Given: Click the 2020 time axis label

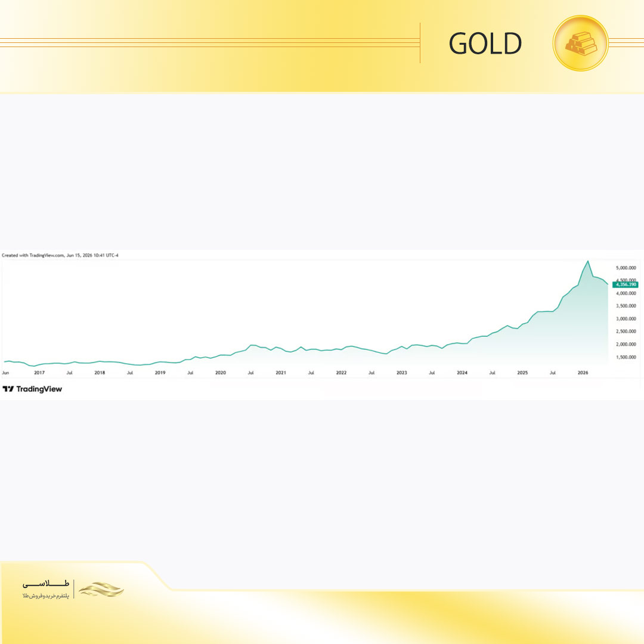Looking at the screenshot, I should [x=221, y=373].
